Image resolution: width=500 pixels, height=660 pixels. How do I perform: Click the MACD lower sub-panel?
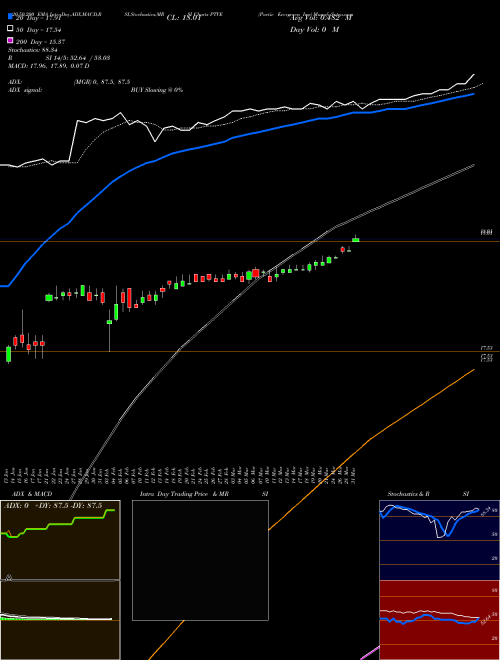[60, 620]
